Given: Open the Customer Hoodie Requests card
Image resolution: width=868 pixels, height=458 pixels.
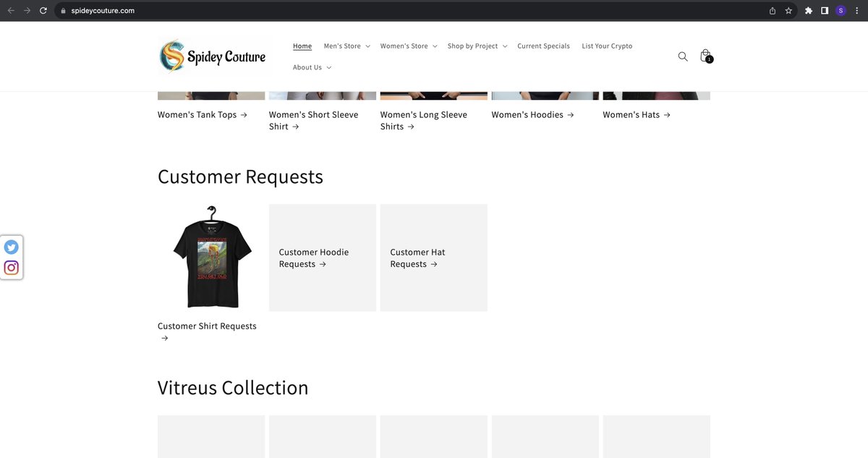Looking at the screenshot, I should click(323, 258).
